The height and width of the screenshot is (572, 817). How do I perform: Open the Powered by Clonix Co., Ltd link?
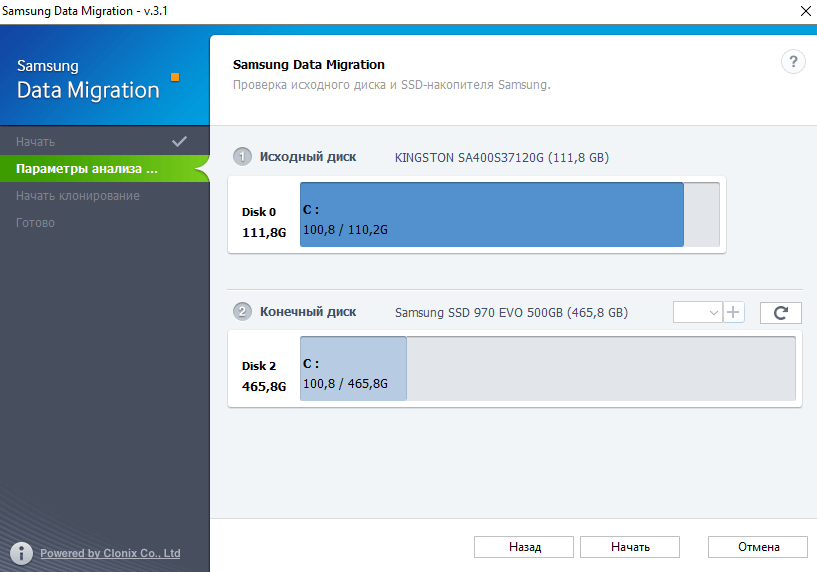click(x=110, y=553)
